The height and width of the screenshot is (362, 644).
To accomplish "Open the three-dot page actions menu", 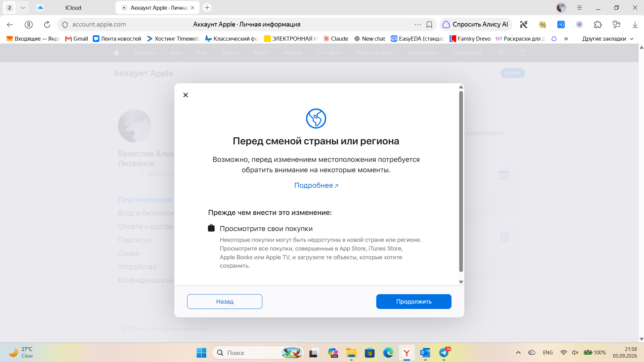I will tap(418, 25).
